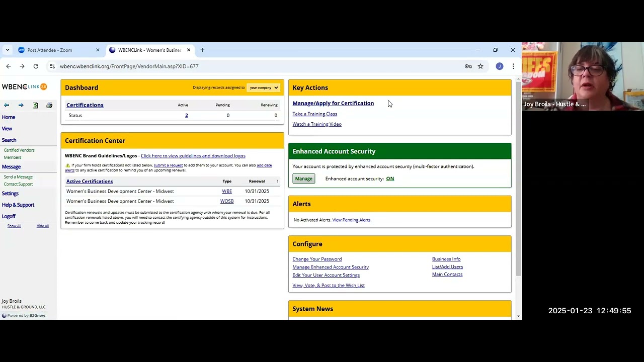Open the Chrome three-dot menu
This screenshot has width=644, height=362.
513,66
